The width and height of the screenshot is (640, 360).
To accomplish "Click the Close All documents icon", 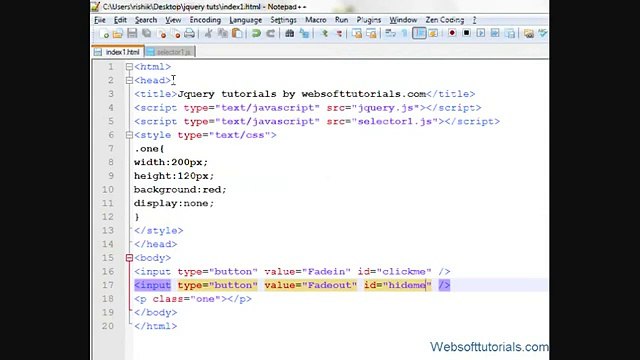I will (176, 33).
